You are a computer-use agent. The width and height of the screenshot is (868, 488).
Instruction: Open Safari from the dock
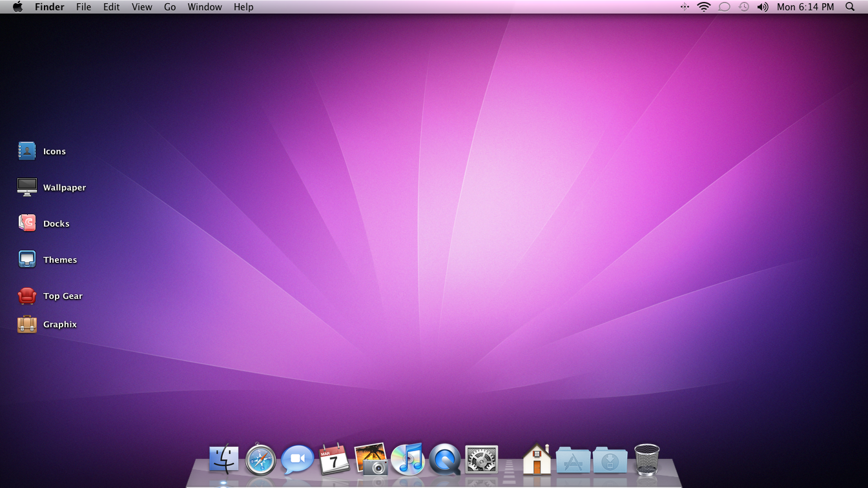pos(261,460)
